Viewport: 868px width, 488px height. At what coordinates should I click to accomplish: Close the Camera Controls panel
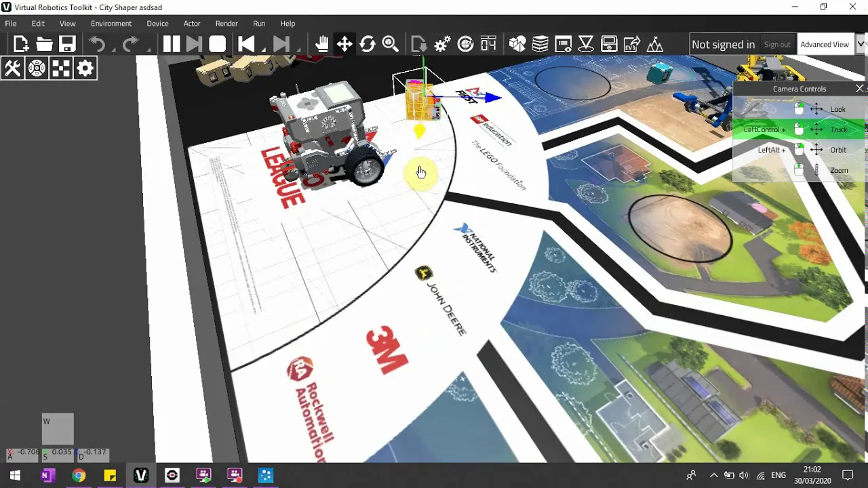(860, 89)
